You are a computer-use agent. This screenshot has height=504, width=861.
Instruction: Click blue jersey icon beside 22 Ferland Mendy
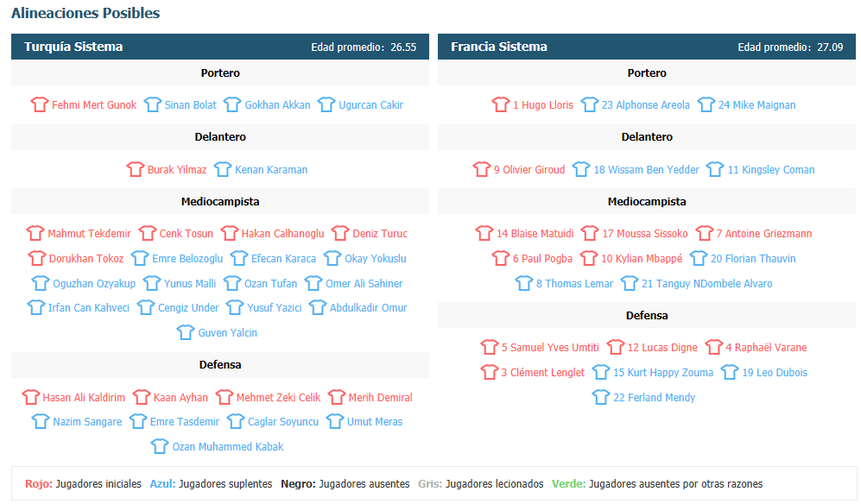[x=601, y=397]
